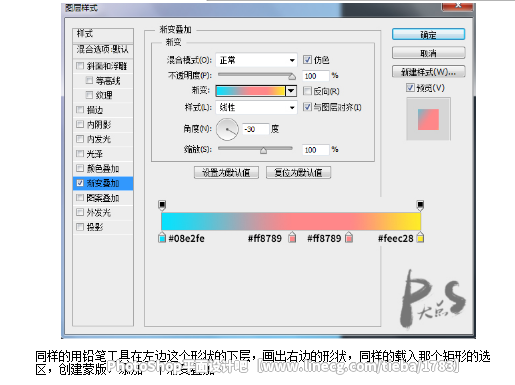Click the cyan #08e2fe gradient color stop
Viewport: 515px width, 385px height.
pyautogui.click(x=162, y=237)
